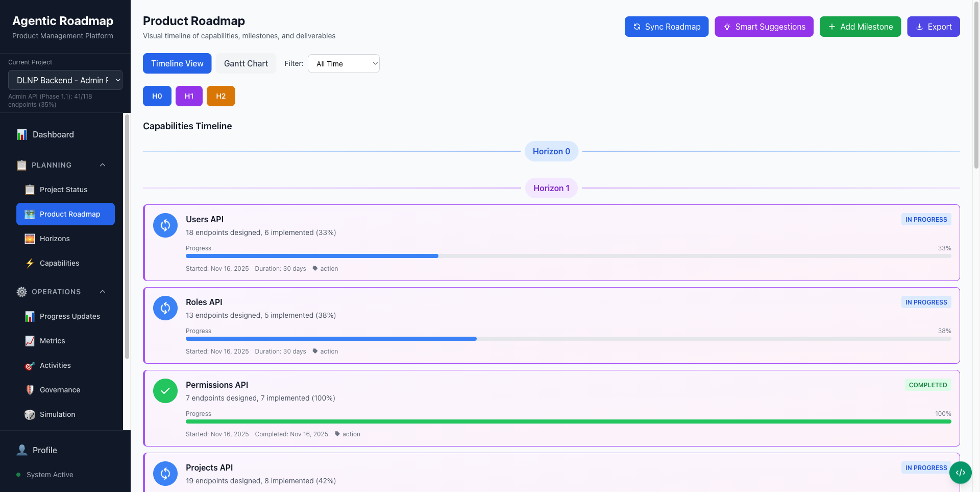Image resolution: width=980 pixels, height=492 pixels.
Task: Click the Capabilities lightning bolt icon
Action: [30, 263]
